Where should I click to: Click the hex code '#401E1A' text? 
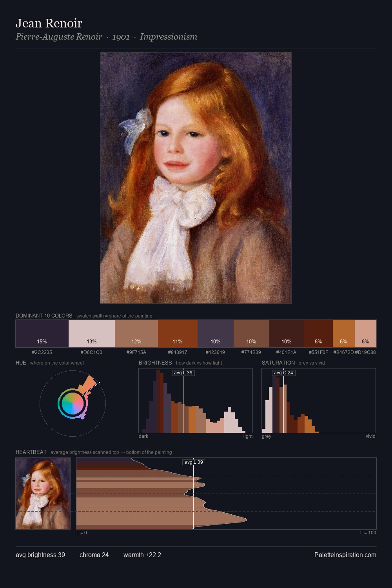click(287, 352)
